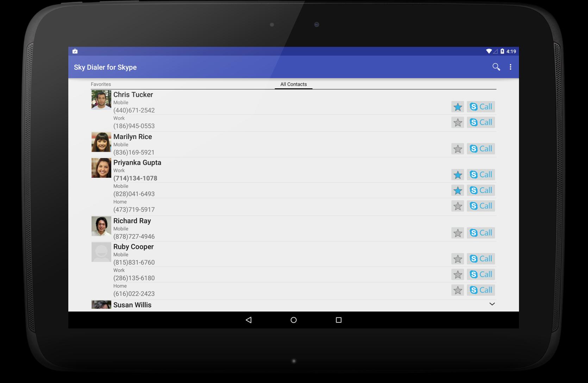Expand Susan Willis entry with chevron
The width and height of the screenshot is (588, 383).
[492, 304]
